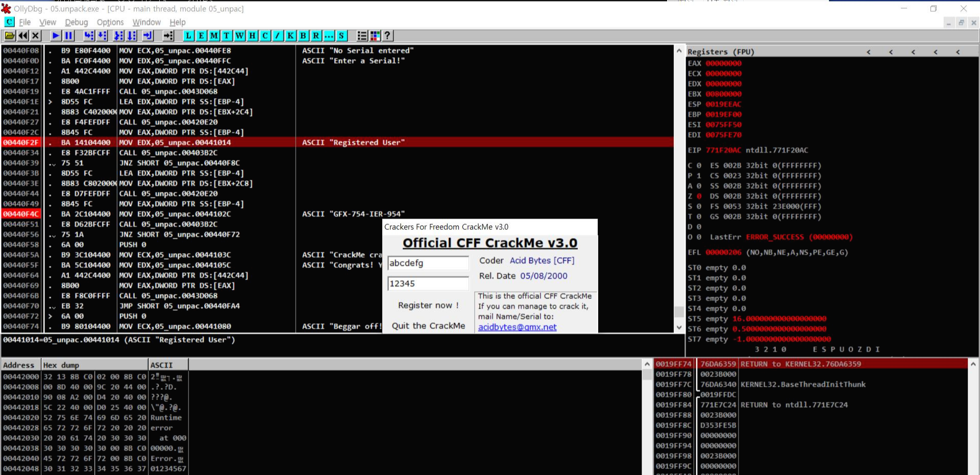980x475 pixels.
Task: Open the View menu
Action: pyautogui.click(x=47, y=22)
